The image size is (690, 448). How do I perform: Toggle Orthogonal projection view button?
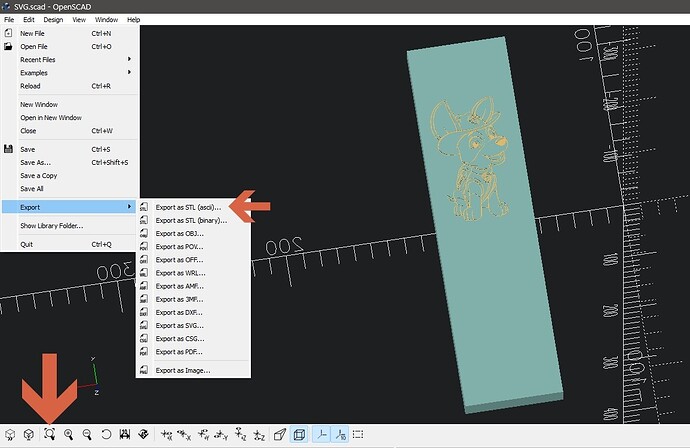click(299, 435)
